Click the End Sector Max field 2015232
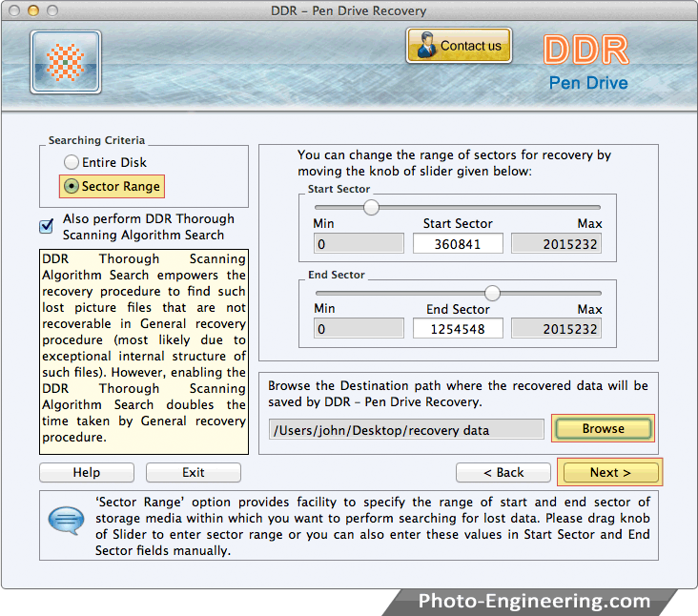The image size is (698, 616). (557, 329)
